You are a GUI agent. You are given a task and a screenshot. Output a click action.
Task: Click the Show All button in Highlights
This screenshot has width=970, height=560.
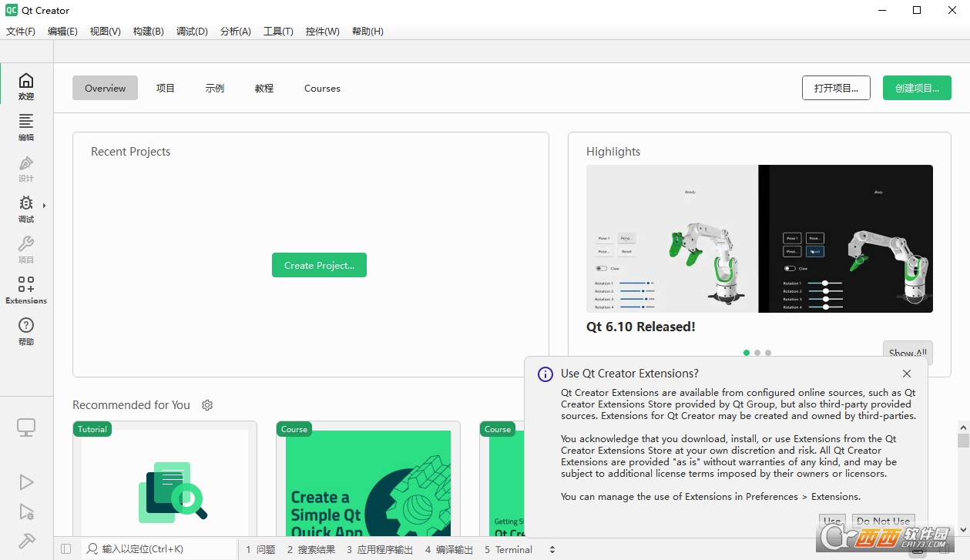pos(908,352)
